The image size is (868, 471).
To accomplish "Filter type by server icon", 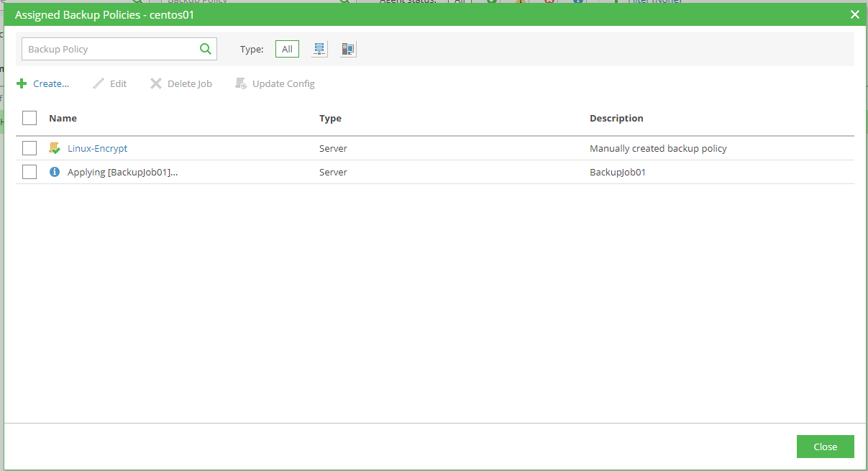I will [x=320, y=49].
